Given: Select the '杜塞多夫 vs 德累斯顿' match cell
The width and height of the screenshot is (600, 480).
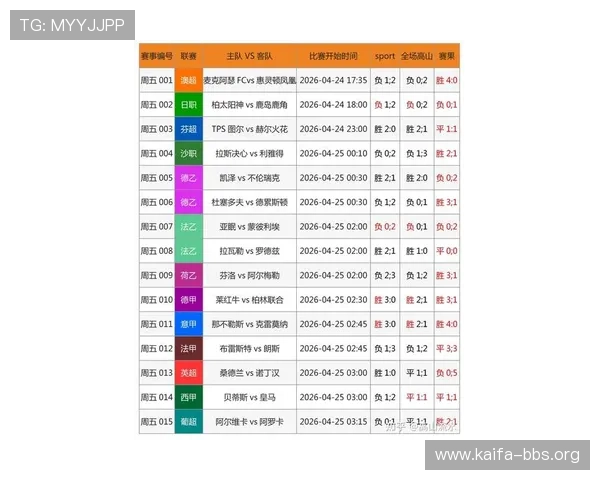Looking at the screenshot, I should pyautogui.click(x=249, y=202).
